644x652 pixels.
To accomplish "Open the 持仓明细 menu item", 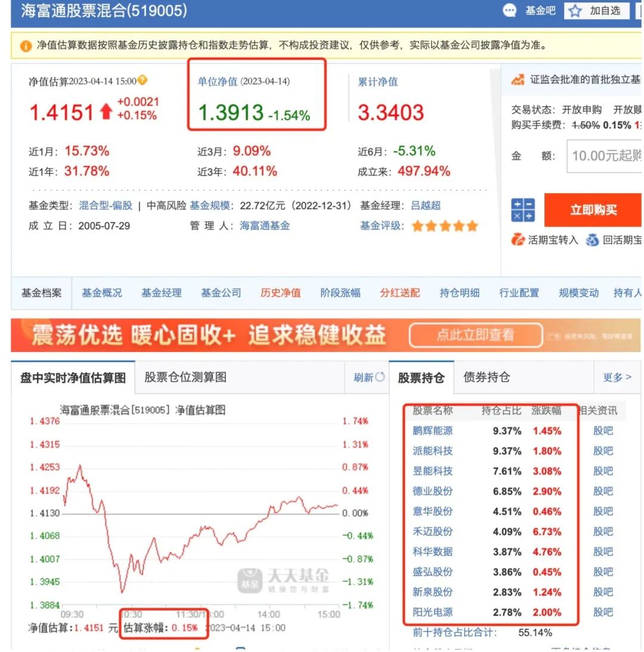I will pyautogui.click(x=460, y=293).
